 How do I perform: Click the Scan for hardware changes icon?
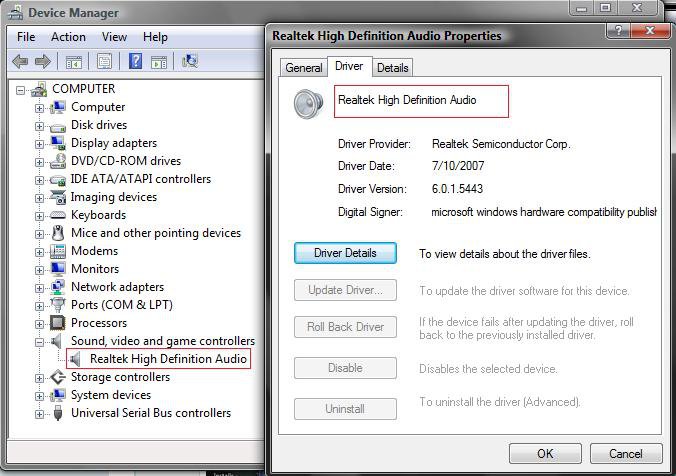click(x=190, y=61)
